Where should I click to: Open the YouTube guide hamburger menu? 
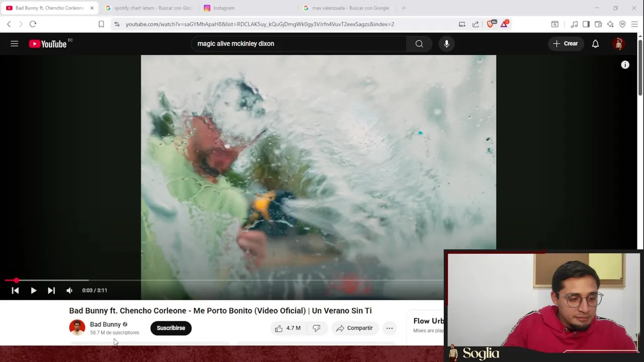(15, 44)
